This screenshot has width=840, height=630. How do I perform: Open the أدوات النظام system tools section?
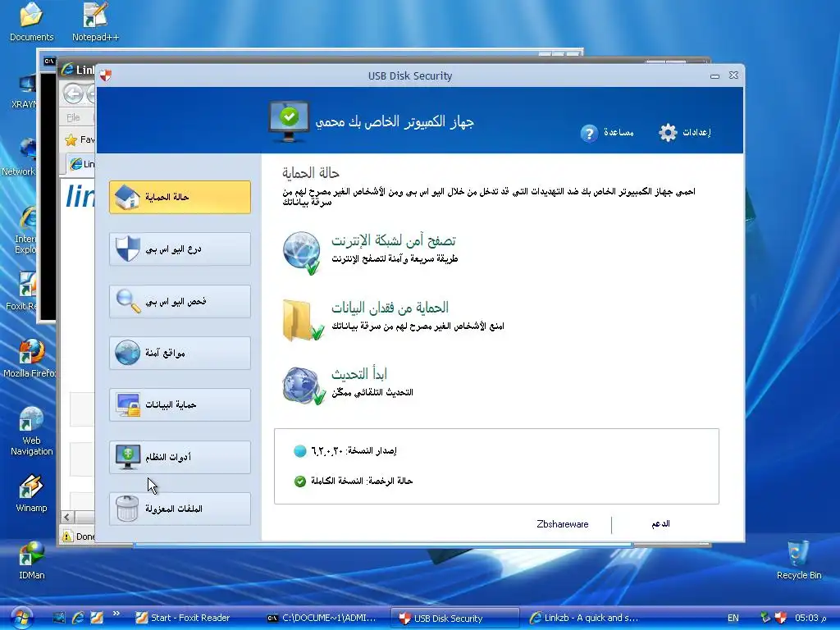click(180, 457)
